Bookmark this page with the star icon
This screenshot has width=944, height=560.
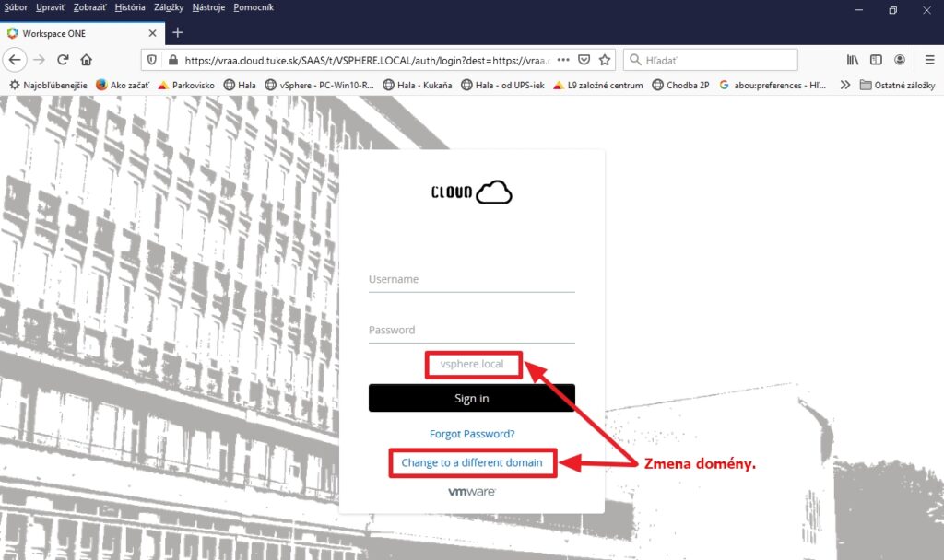coord(605,60)
